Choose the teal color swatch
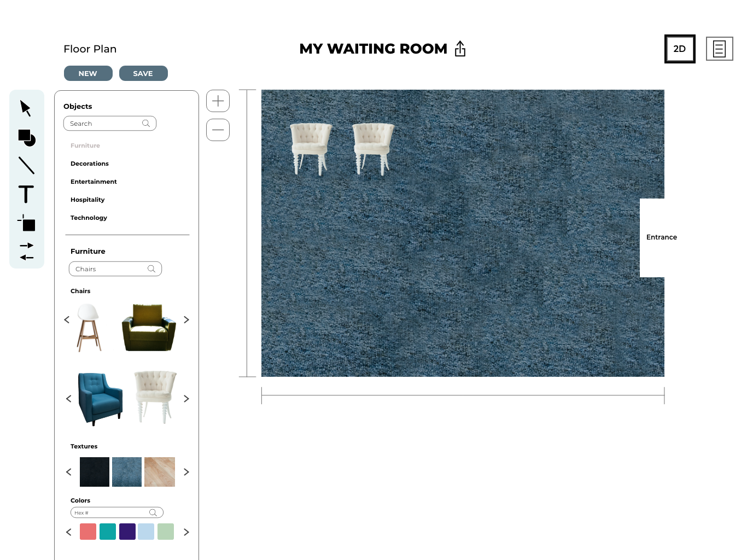 pyautogui.click(x=108, y=532)
